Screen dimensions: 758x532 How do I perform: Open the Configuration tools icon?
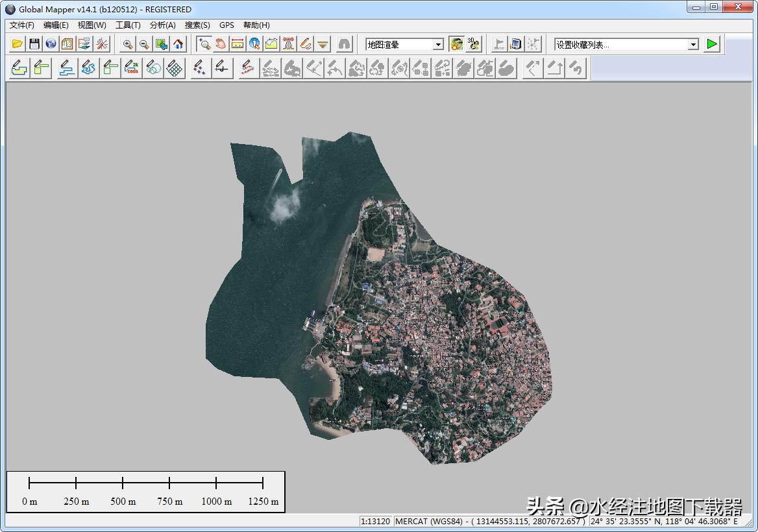[102, 44]
